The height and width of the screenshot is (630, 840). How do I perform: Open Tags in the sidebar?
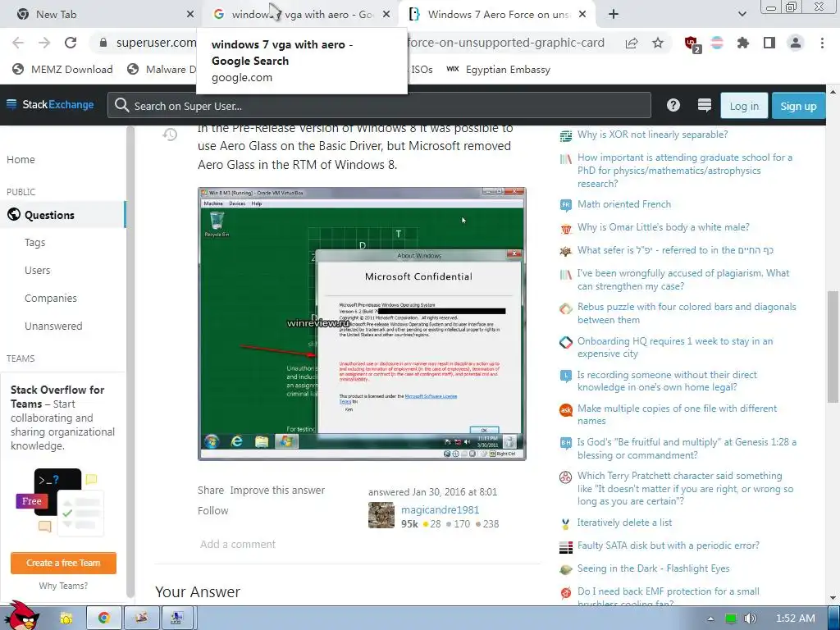pos(34,243)
